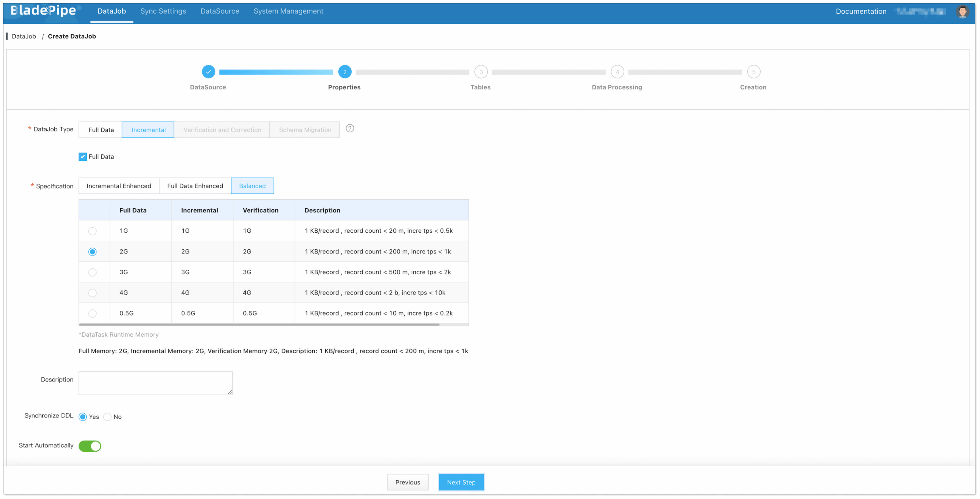Click the blurred username in header
This screenshot has width=980, height=499.
(x=921, y=11)
